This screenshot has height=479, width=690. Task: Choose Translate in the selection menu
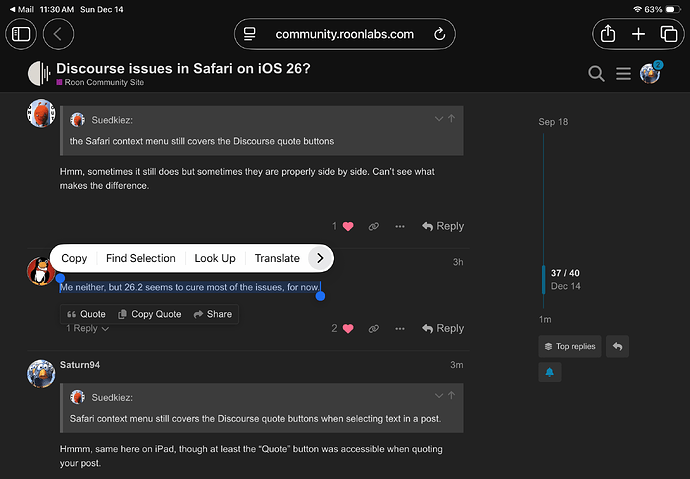(277, 258)
